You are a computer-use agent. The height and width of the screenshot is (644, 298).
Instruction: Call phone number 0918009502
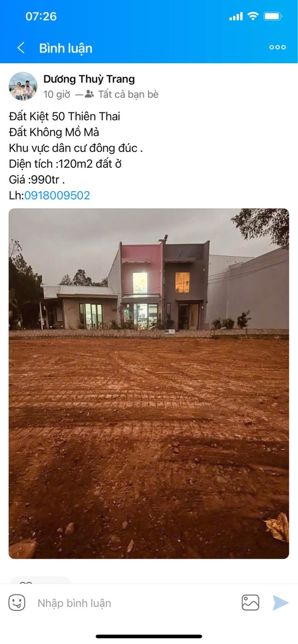click(x=57, y=195)
